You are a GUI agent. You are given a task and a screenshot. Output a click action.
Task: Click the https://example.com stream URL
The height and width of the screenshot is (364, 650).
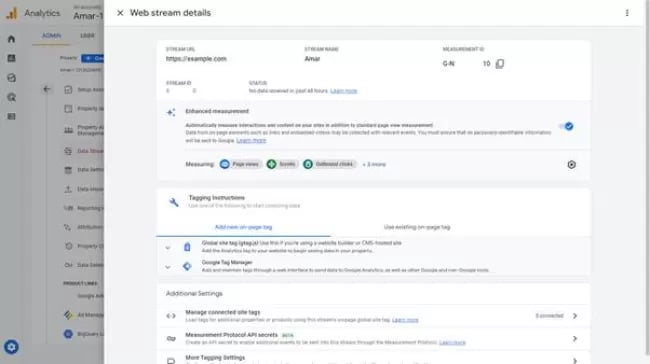point(196,59)
